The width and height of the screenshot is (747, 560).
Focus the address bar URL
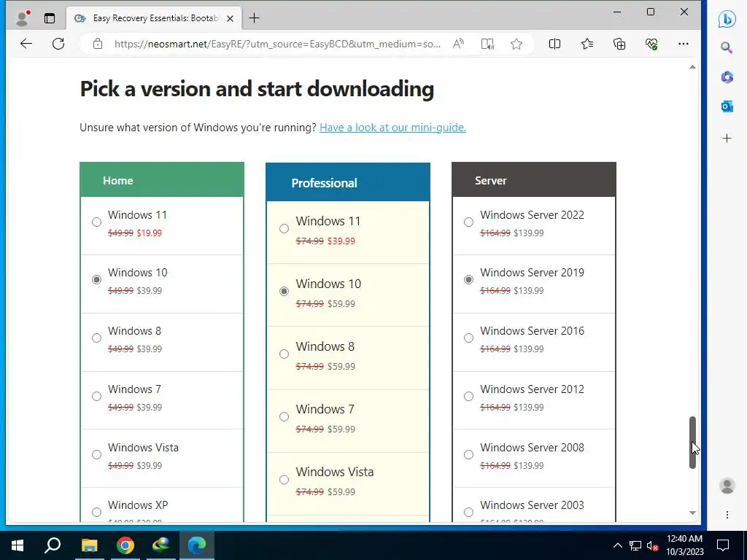coord(277,44)
